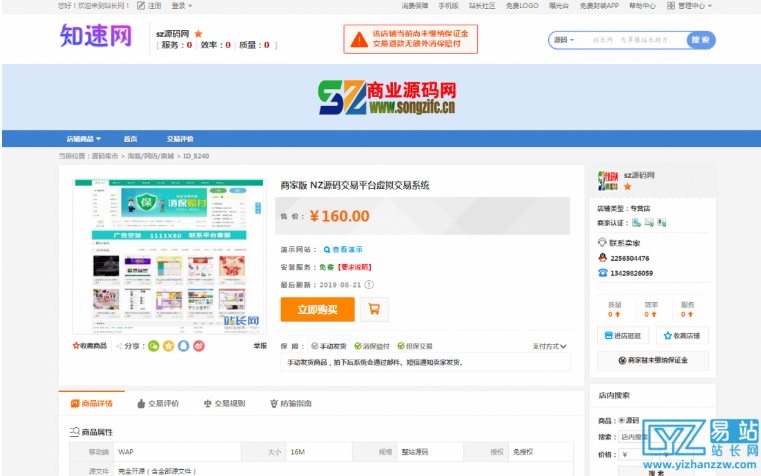Open 交易评价 in the blue navigation bar
Viewport: 761px width, 476px height.
[180, 139]
